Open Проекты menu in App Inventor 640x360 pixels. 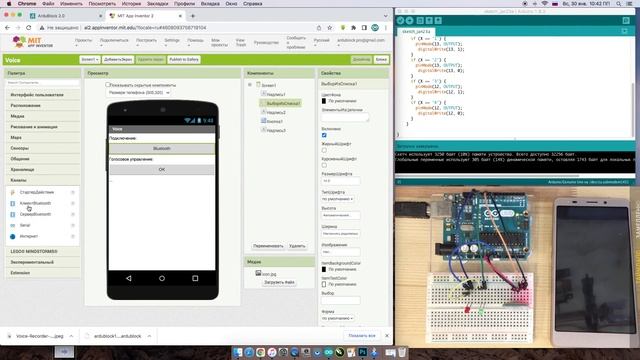click(x=84, y=42)
